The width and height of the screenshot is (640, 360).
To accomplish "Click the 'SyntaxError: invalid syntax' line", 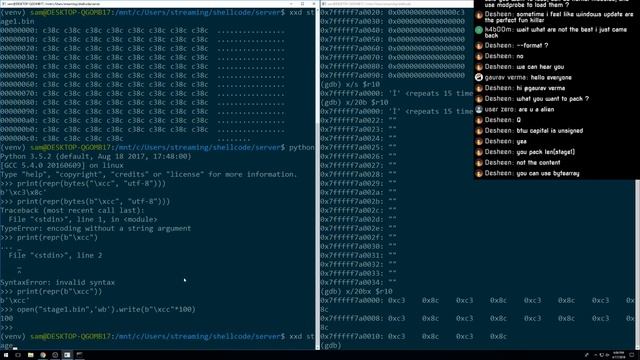I will (57, 282).
